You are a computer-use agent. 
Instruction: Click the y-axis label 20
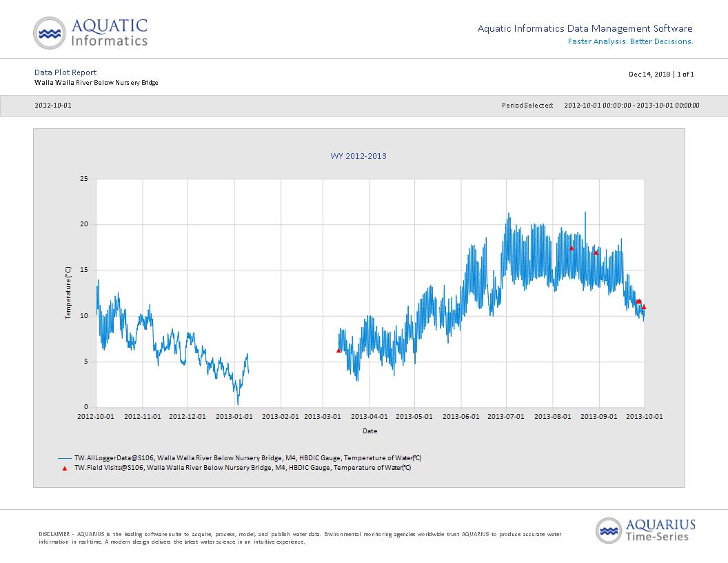(84, 224)
